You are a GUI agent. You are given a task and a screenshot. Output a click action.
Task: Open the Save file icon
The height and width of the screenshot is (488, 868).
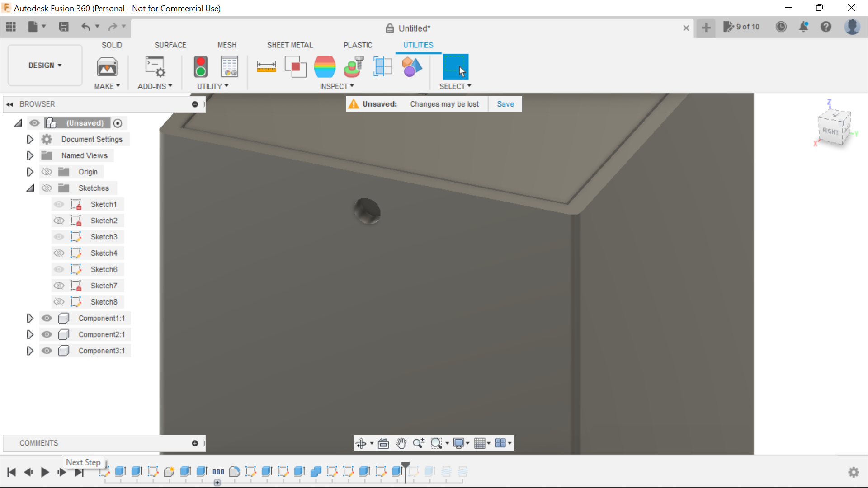pos(63,27)
